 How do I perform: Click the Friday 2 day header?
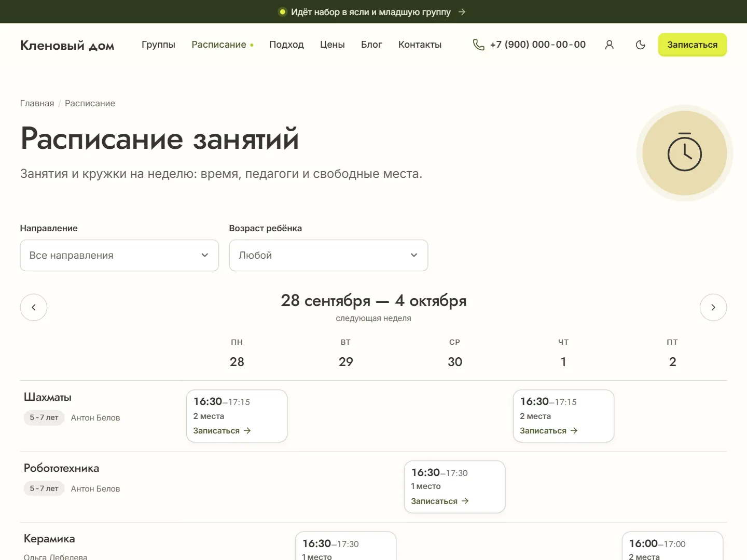tap(672, 354)
